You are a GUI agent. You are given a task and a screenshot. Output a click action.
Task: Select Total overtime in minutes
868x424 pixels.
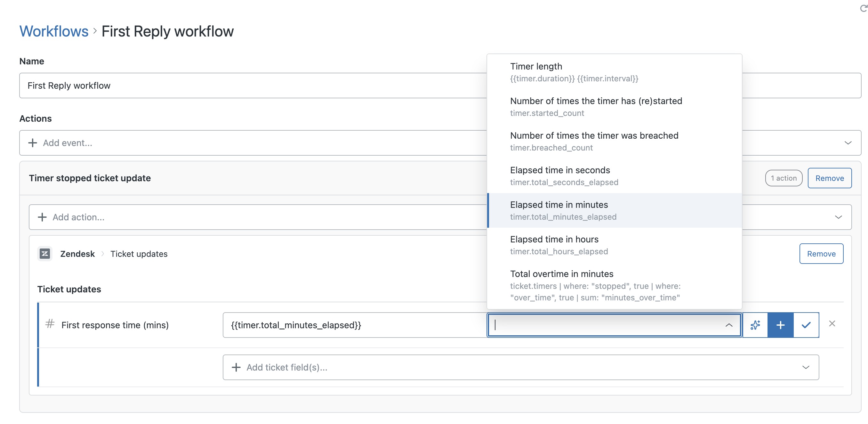point(614,285)
